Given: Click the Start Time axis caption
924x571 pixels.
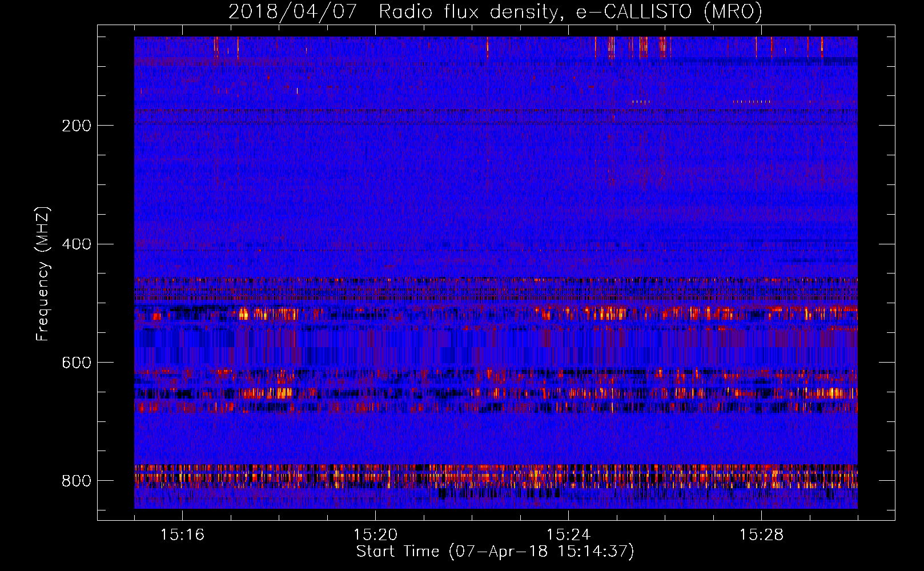Looking at the screenshot, I should pos(495,552).
